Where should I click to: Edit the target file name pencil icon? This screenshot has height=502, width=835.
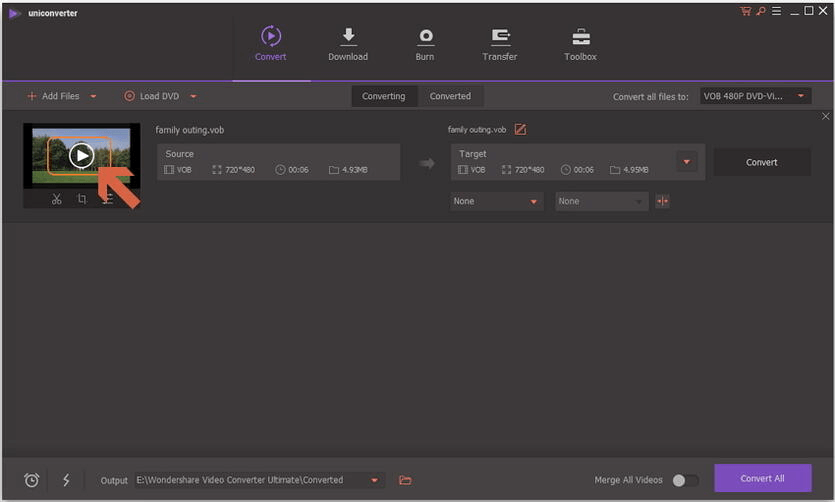point(520,129)
